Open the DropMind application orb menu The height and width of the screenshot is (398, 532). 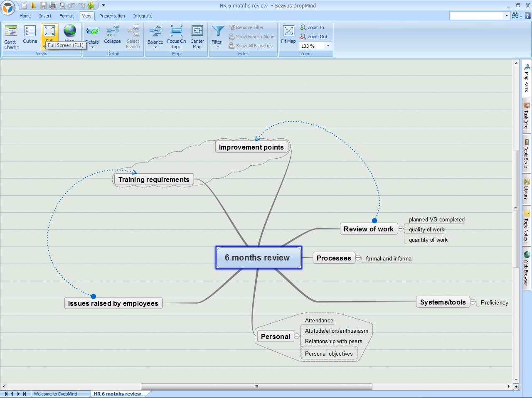coord(8,7)
